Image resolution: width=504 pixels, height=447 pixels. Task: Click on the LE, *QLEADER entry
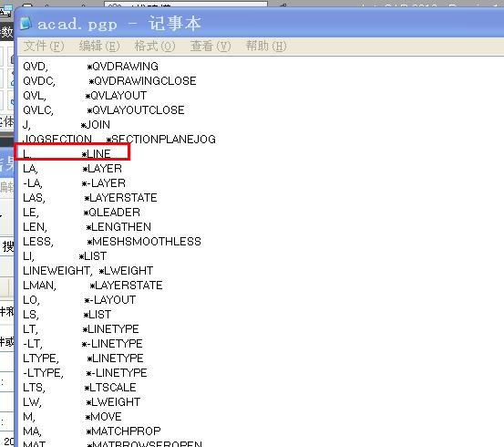[x=81, y=212]
